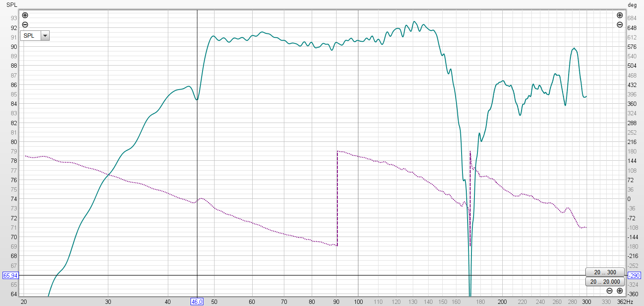Click the 46,0 cursor frequency value box

197,301
